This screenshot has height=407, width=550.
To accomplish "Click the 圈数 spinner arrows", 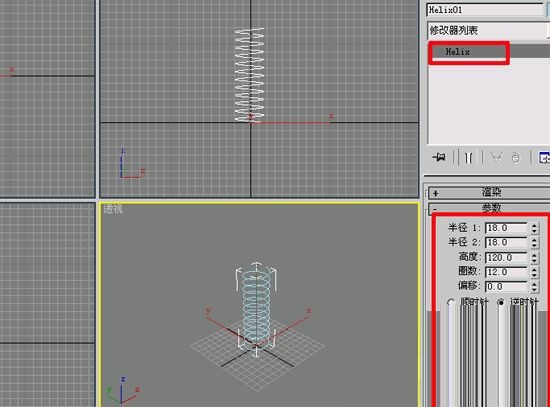I will 534,272.
